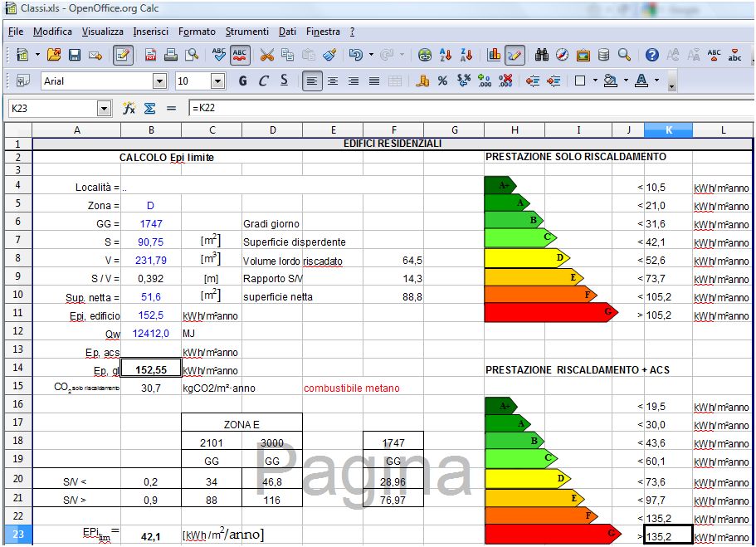Open the Gallery

tap(583, 55)
